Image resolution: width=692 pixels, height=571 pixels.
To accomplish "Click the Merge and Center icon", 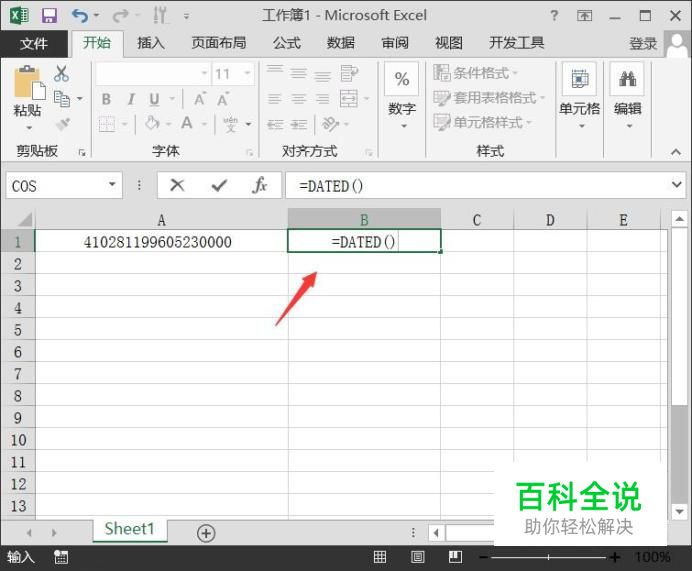I will click(x=349, y=98).
